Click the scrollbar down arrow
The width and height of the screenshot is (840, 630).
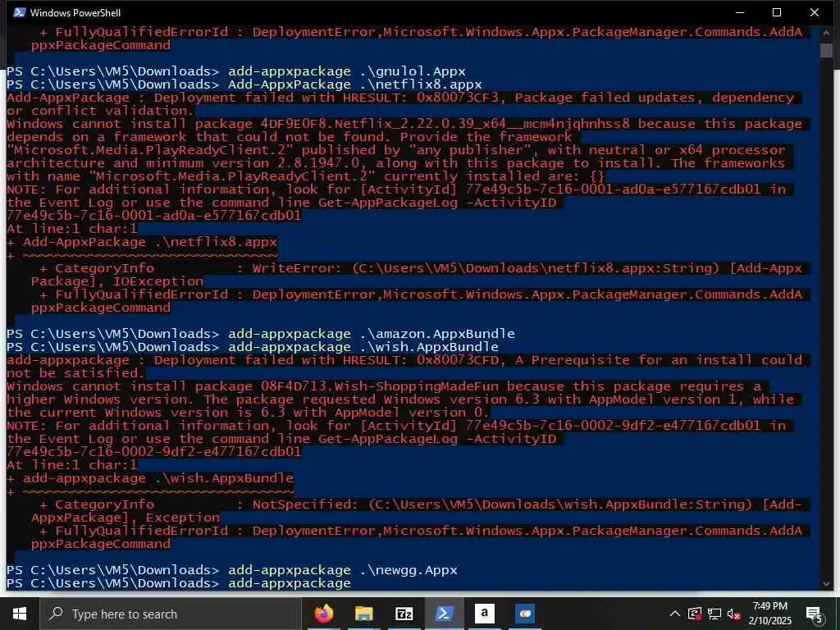click(x=826, y=583)
